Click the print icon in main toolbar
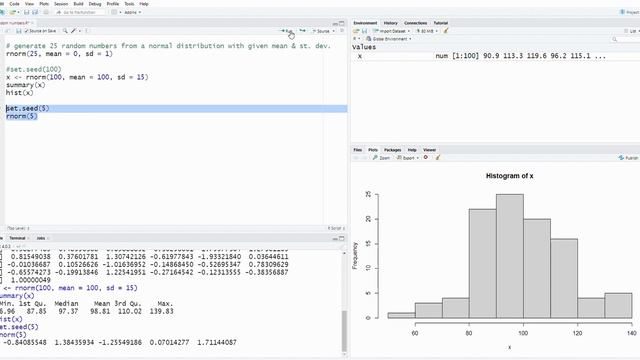 (46, 12)
